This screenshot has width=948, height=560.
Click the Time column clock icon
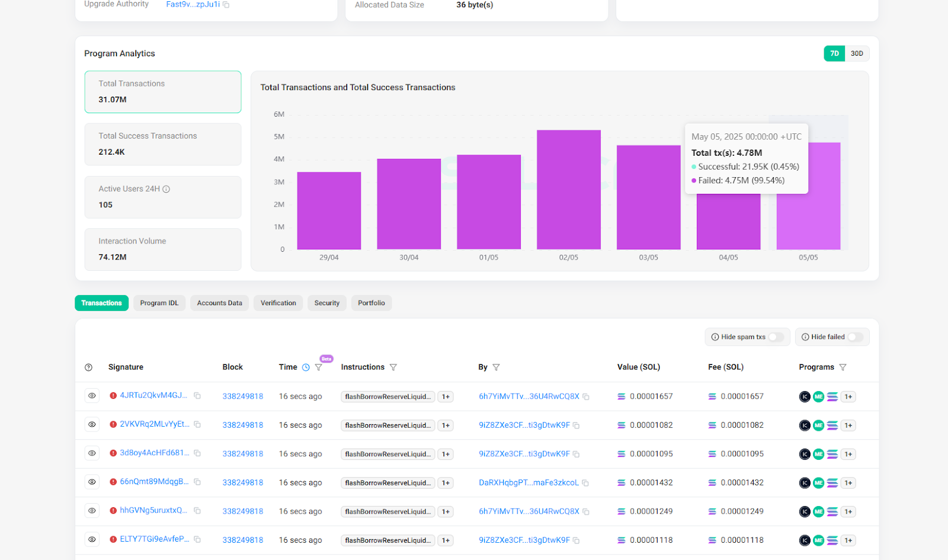tap(306, 367)
